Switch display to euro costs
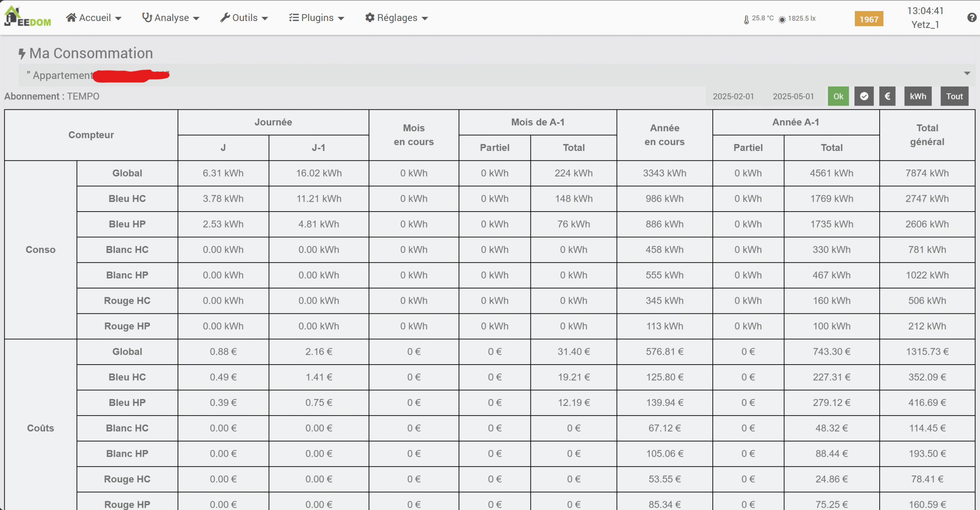 [x=887, y=96]
